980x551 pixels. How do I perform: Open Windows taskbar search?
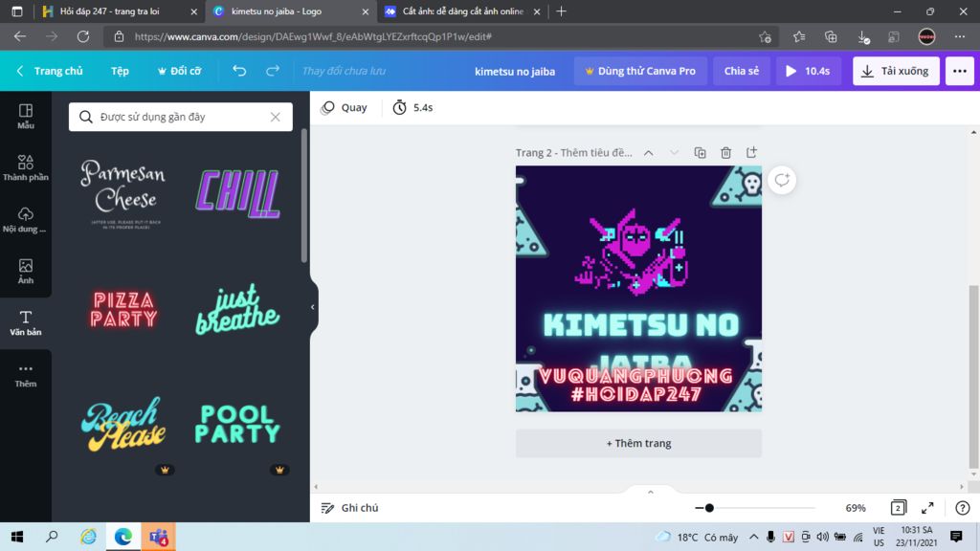tap(52, 537)
